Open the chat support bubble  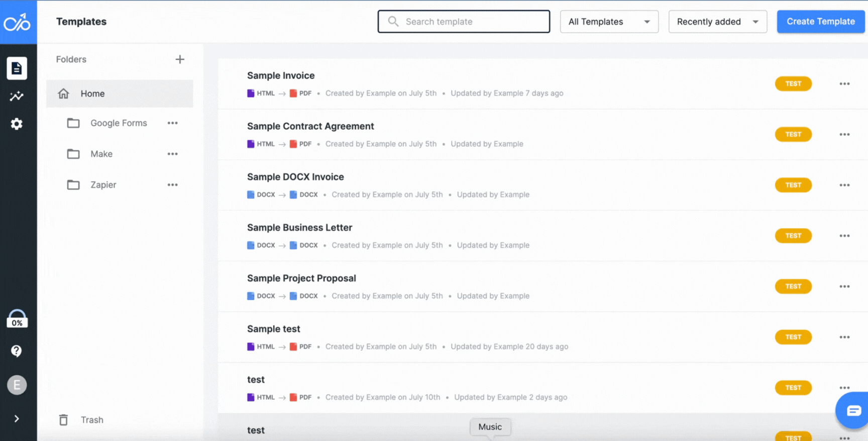tap(853, 410)
